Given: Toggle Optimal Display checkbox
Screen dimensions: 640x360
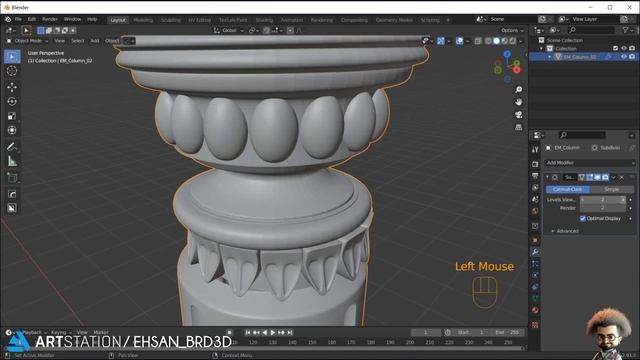Looking at the screenshot, I should (x=583, y=218).
